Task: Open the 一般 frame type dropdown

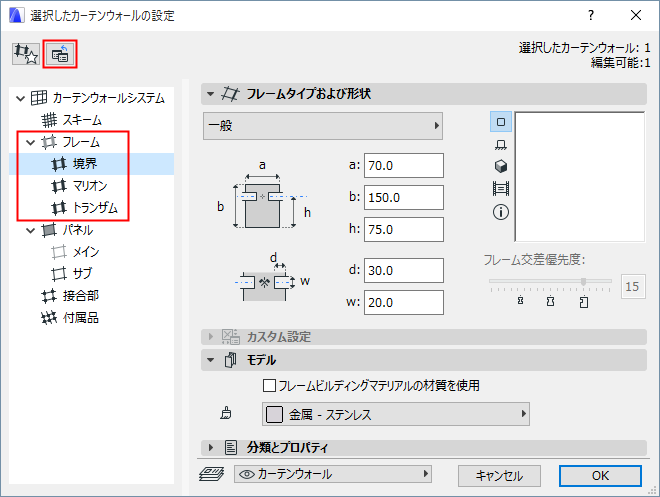Action: click(323, 126)
